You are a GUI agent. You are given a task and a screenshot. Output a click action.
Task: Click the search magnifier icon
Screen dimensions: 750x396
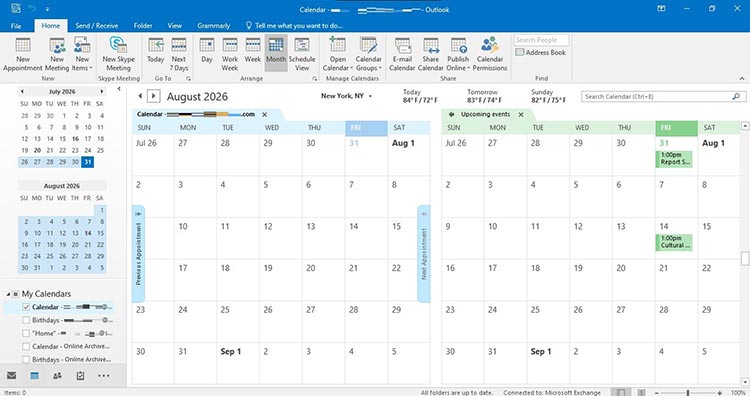point(736,97)
